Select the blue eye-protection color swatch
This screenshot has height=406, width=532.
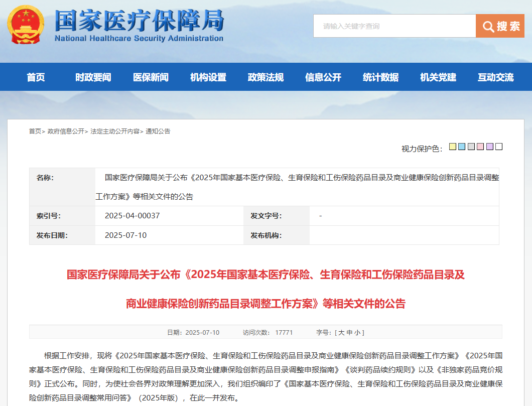click(462, 147)
